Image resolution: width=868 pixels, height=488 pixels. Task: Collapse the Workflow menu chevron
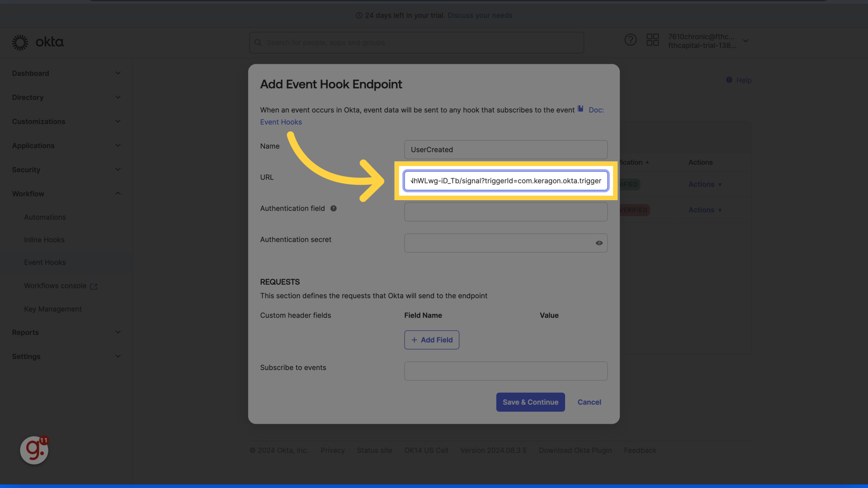tap(118, 193)
